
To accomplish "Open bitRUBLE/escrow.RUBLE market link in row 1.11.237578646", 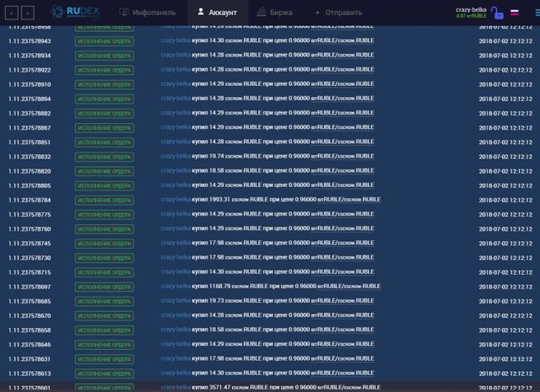I will click(x=343, y=344).
